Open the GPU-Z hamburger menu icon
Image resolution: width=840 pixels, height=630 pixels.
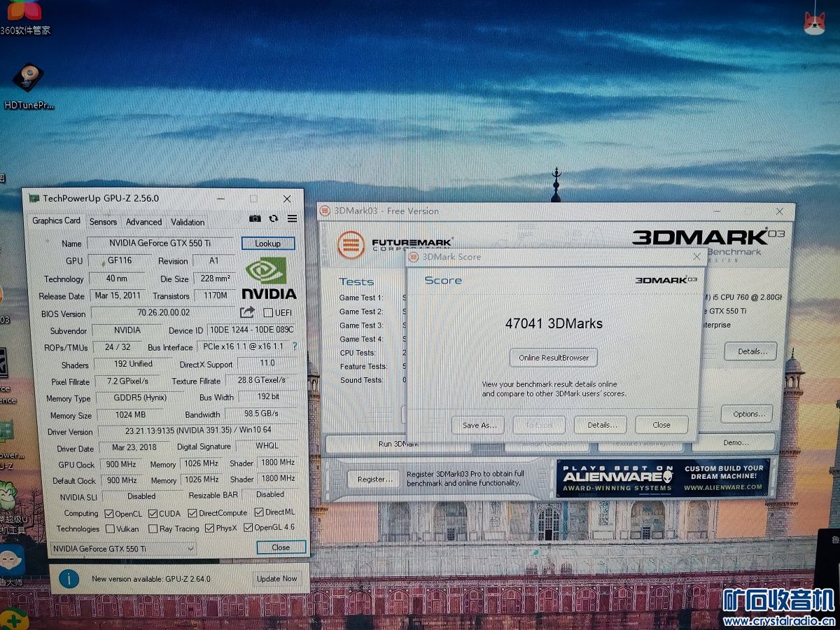(x=292, y=218)
